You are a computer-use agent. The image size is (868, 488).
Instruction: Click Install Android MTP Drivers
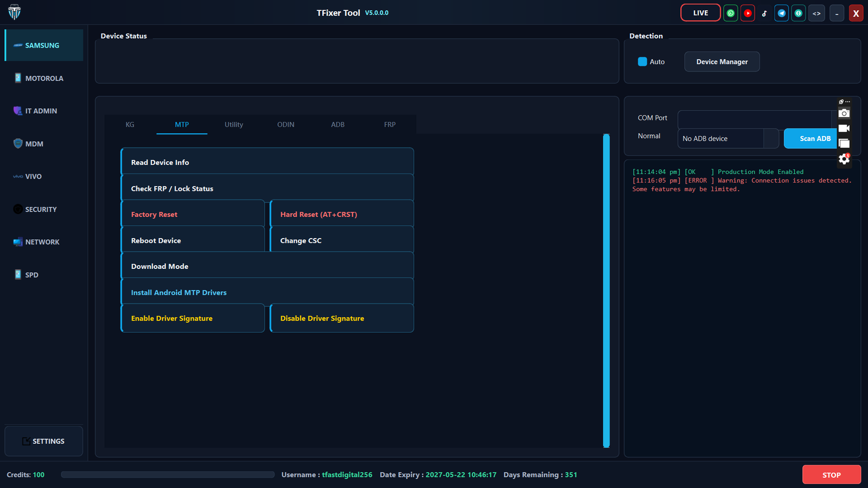click(267, 292)
